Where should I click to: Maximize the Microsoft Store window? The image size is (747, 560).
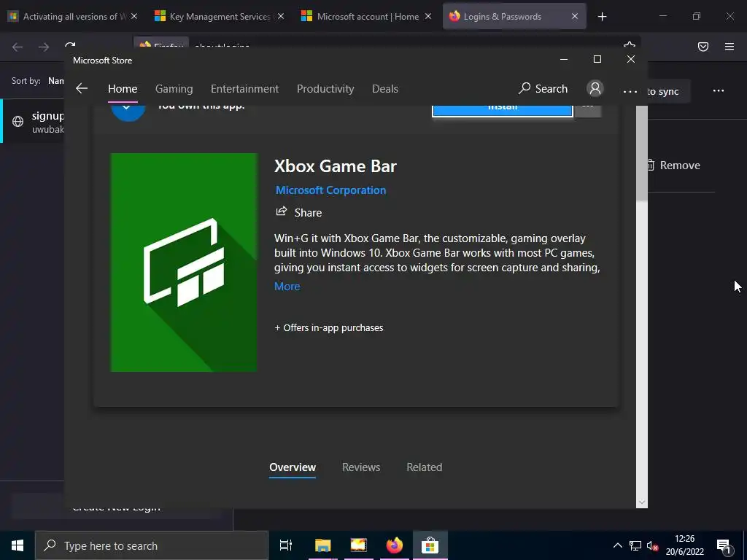597,60
